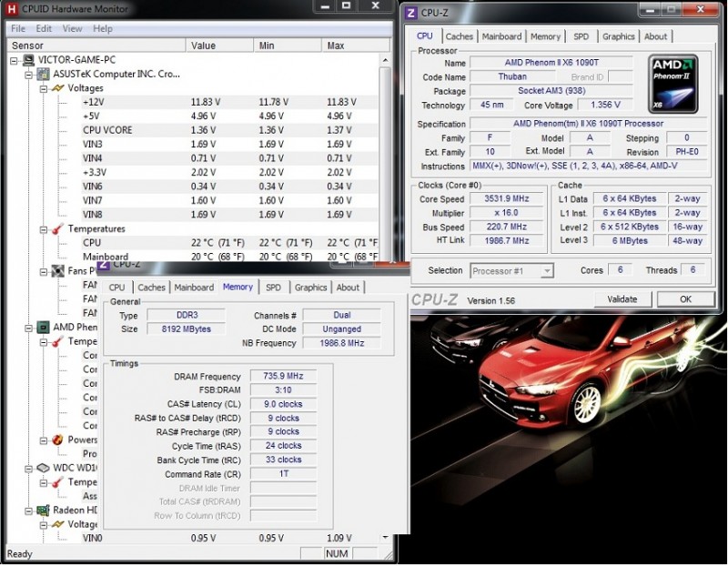The width and height of the screenshot is (728, 566).
Task: Click the AMD Phenom II logo in CPU-Z
Action: 672,85
